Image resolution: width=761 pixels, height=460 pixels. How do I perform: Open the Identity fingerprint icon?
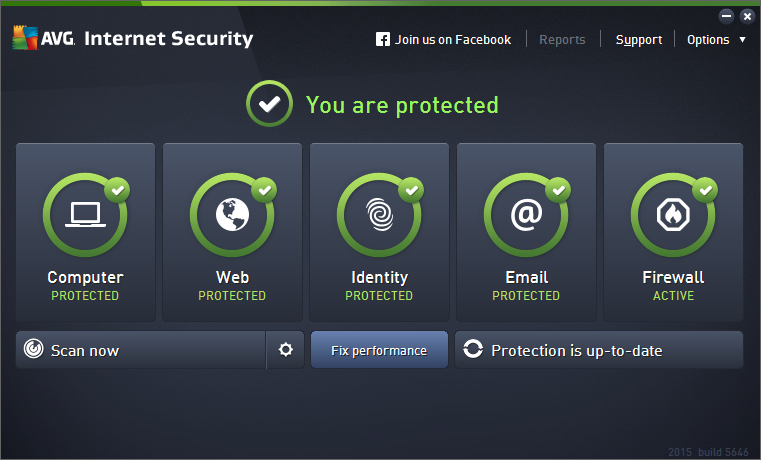(x=379, y=216)
